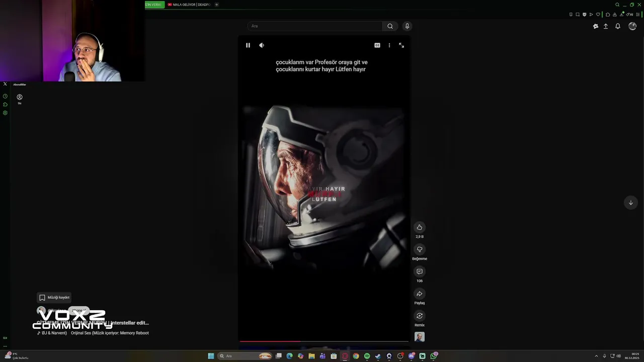Screen dimensions: 644x362
Task: Open YouTube notifications bell
Action: [618, 26]
